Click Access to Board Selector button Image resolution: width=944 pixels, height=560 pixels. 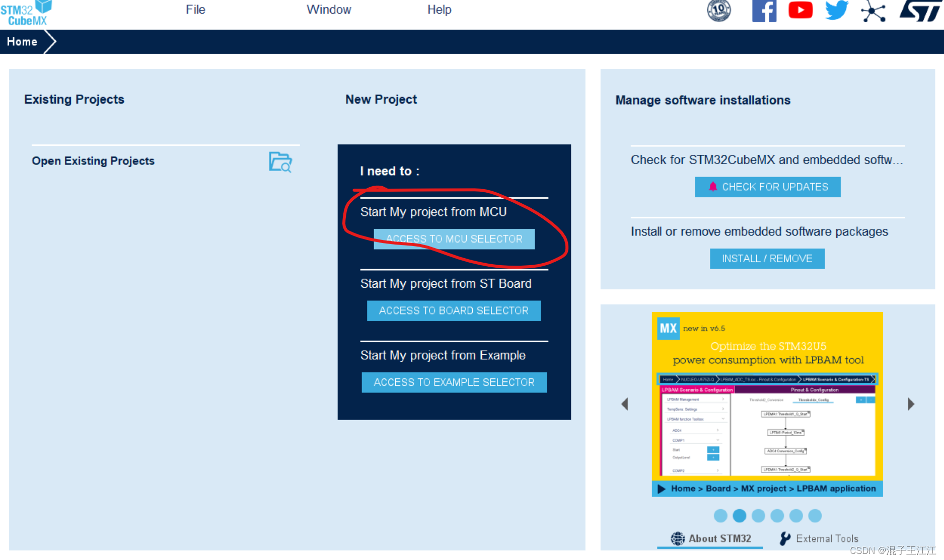pos(454,311)
